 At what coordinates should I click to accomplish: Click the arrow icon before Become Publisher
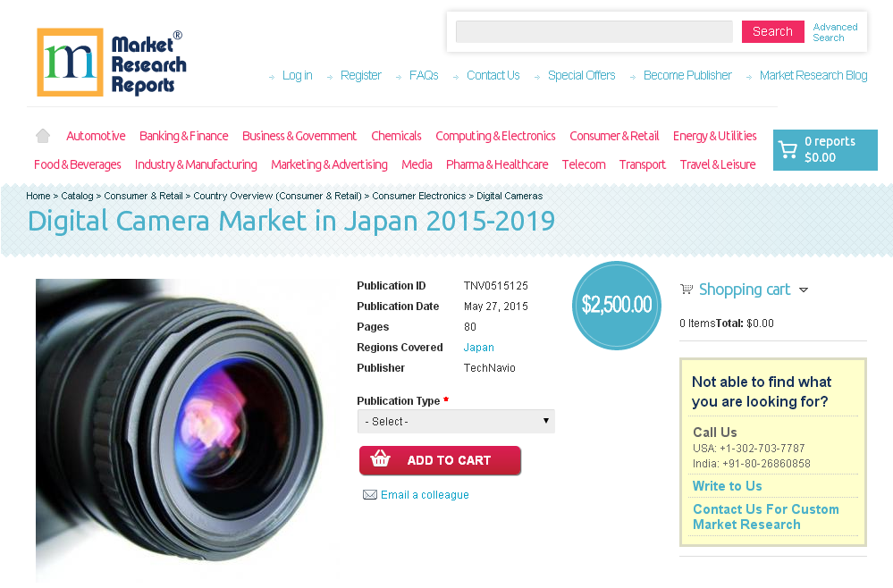pos(633,77)
